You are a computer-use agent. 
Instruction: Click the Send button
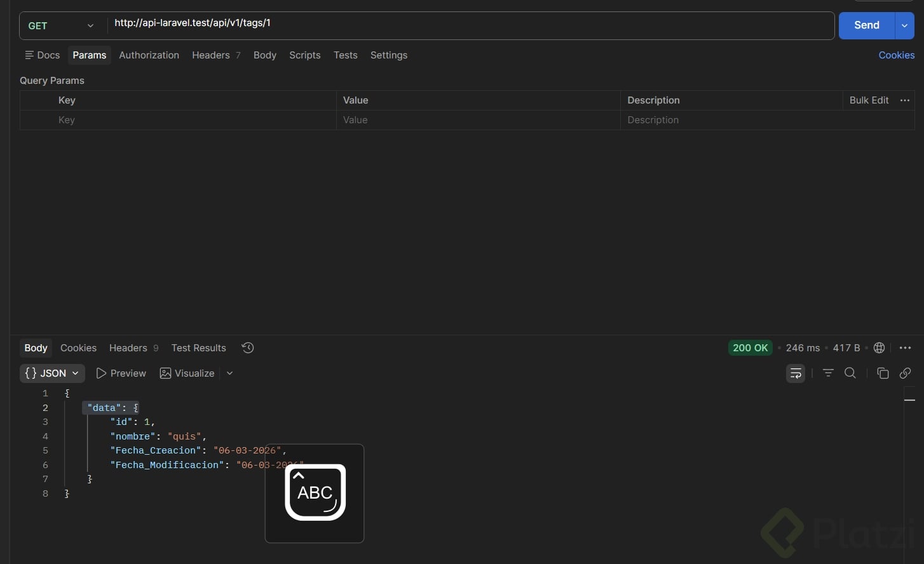[x=866, y=26]
